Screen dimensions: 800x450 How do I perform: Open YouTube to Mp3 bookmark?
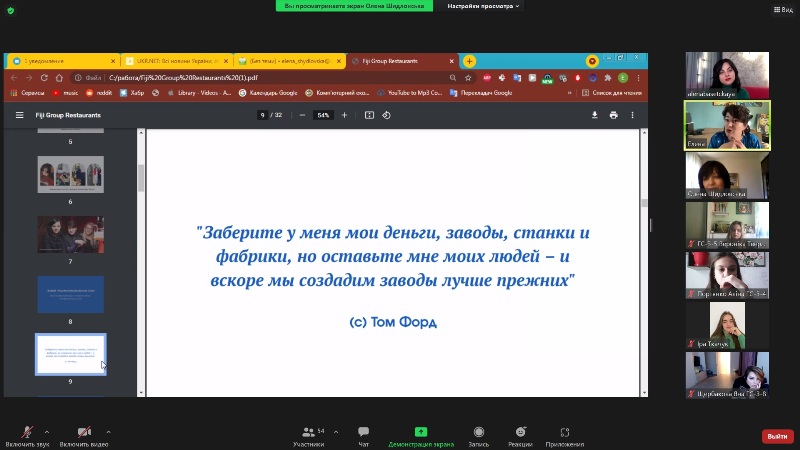pyautogui.click(x=410, y=93)
